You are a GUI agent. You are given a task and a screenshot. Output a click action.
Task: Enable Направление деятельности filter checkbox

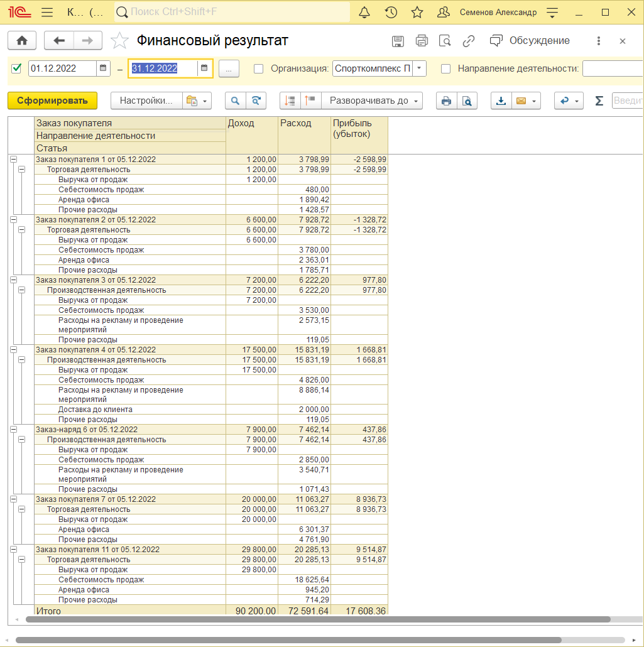[x=446, y=68]
